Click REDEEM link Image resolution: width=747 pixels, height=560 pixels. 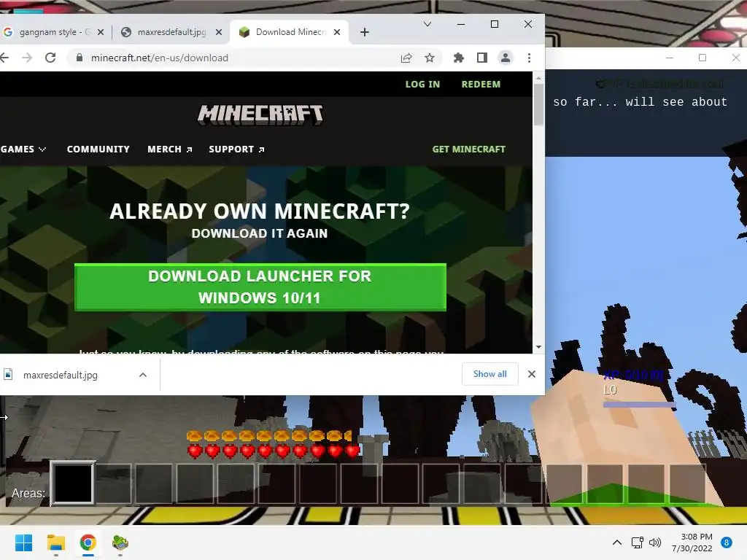[481, 85]
